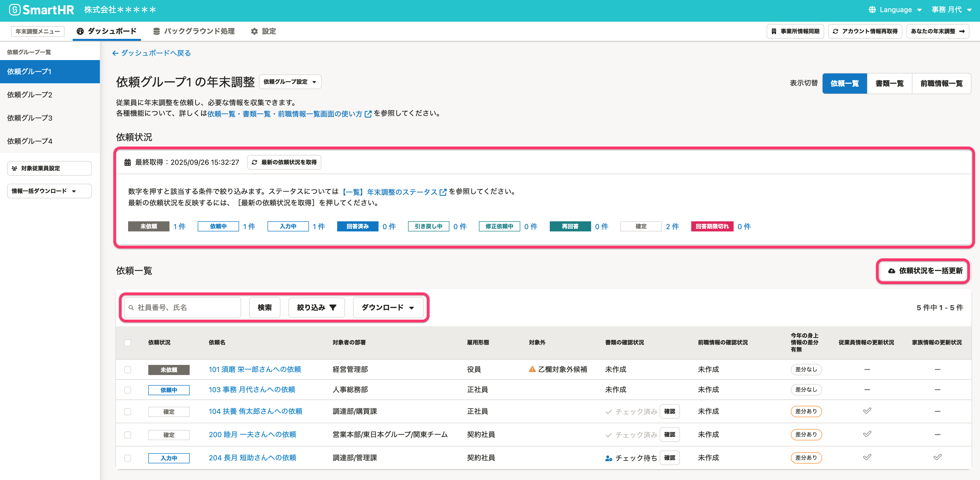Click the SmartHR logo icon
This screenshot has width=980, height=480.
pyautogui.click(x=14, y=10)
